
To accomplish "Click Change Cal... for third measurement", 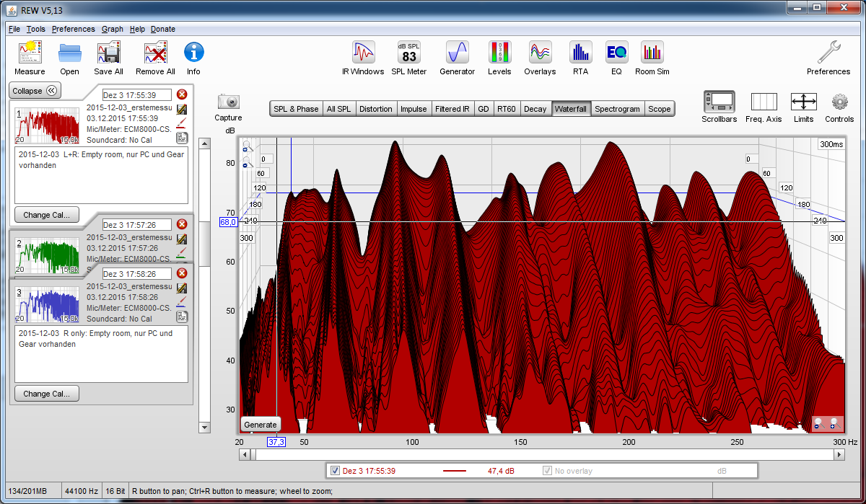I will 47,394.
